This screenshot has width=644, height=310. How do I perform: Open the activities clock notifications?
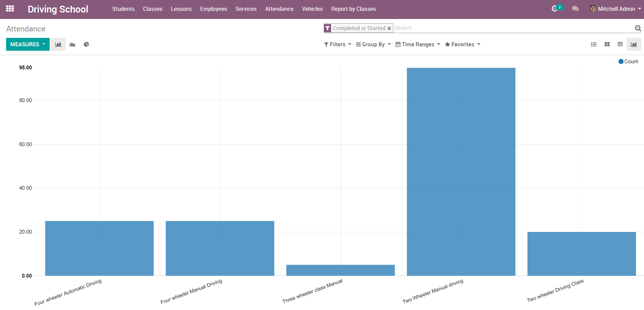coord(555,9)
